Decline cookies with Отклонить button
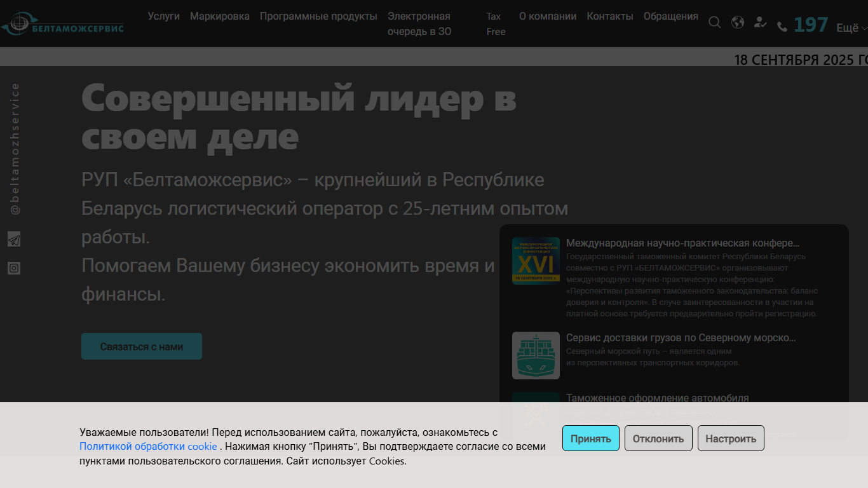 tap(658, 438)
